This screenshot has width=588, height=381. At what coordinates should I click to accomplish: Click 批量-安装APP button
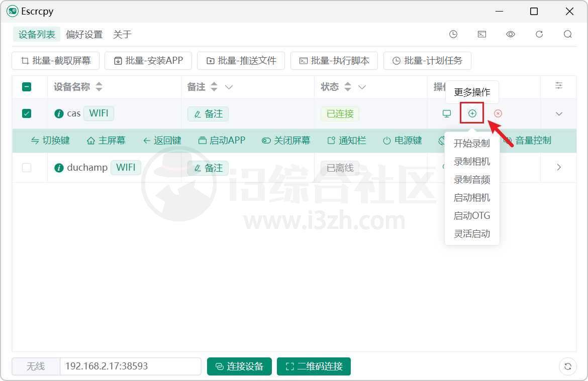coord(148,61)
